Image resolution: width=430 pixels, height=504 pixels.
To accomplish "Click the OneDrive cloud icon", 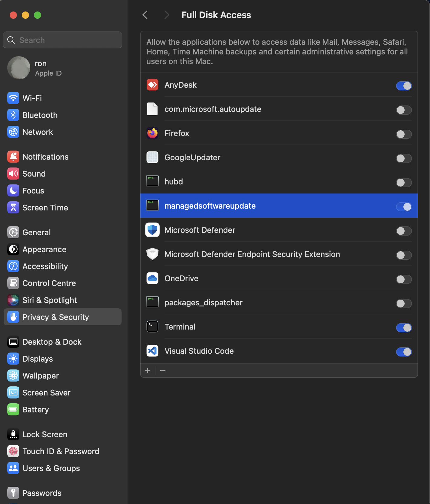I will tap(152, 278).
